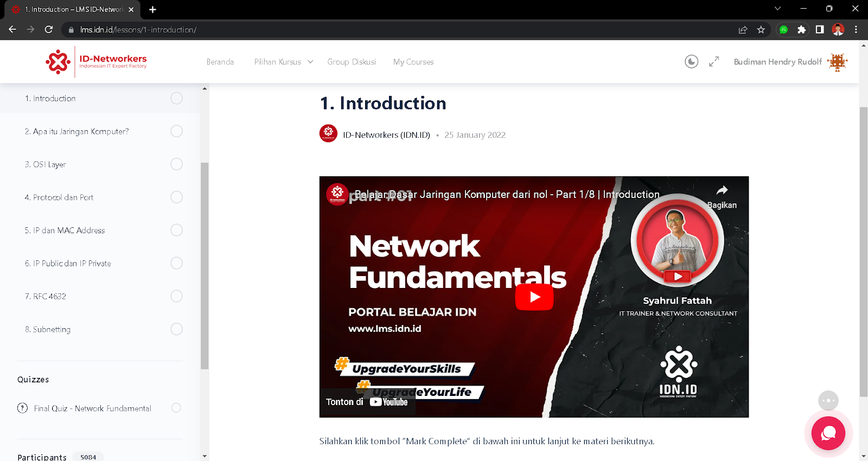Click the main page vertical scrollbar

(x=864, y=252)
